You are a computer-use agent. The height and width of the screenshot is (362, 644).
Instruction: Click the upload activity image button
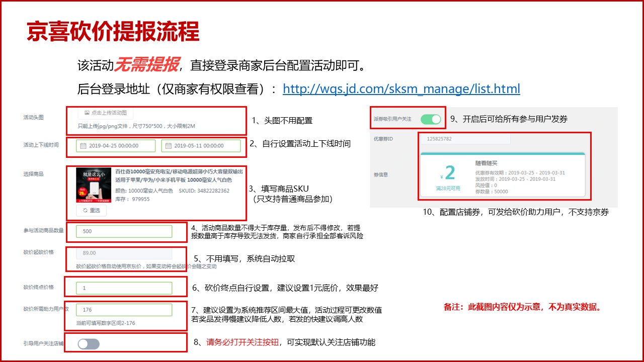pyautogui.click(x=106, y=113)
